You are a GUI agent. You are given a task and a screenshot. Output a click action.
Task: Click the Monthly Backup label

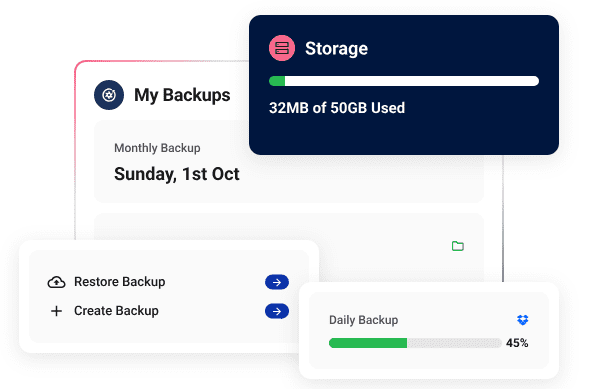157,148
